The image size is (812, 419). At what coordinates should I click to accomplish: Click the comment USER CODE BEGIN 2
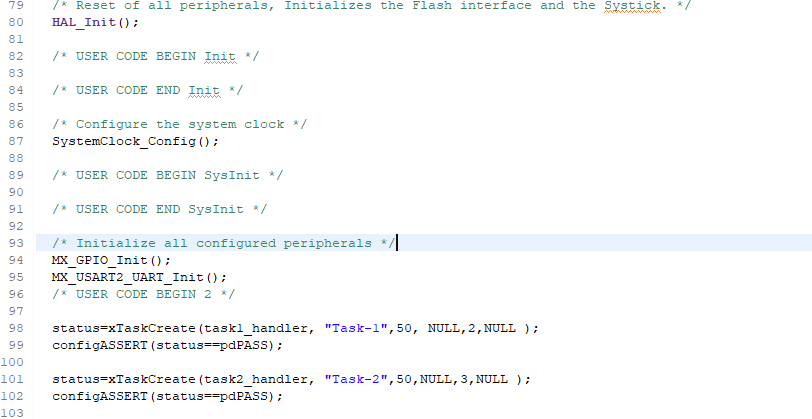point(143,294)
